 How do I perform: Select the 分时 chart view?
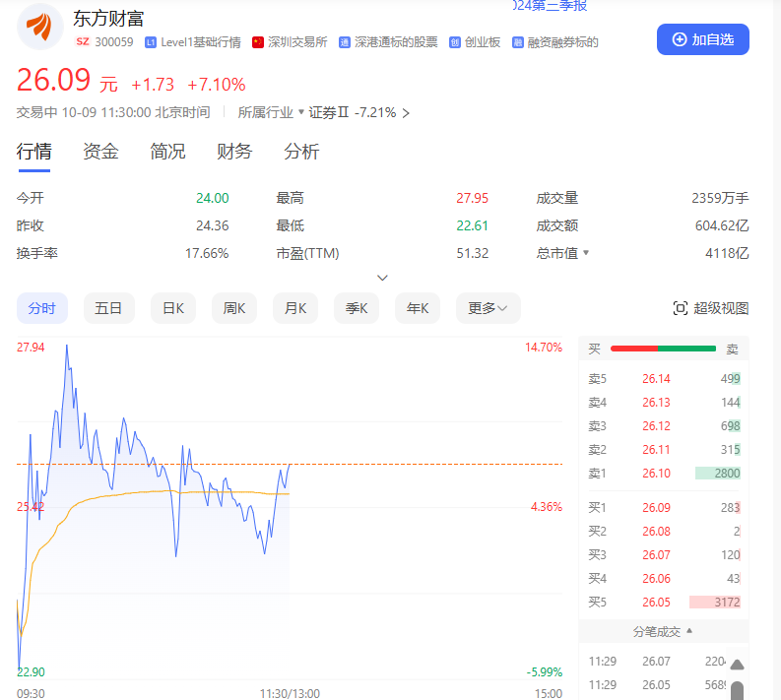tap(42, 308)
